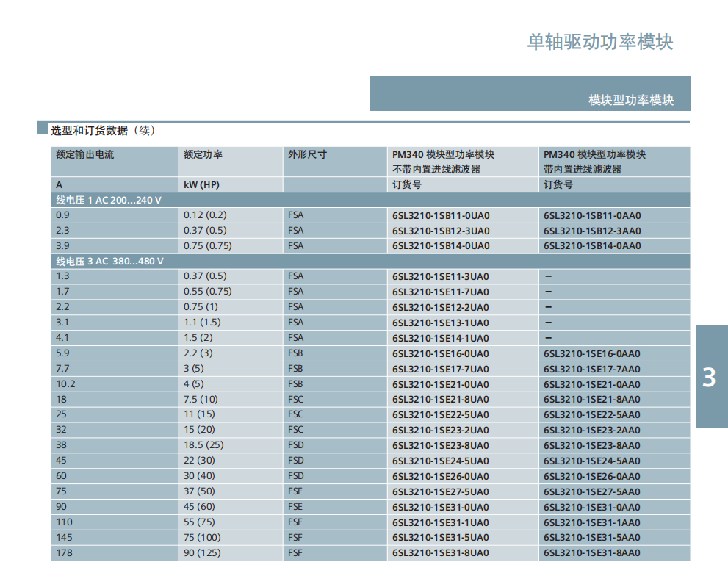Image resolution: width=728 pixels, height=587 pixels.
Task: Click order number 6SL3210-1SE31-8UA0
Action: 441,553
